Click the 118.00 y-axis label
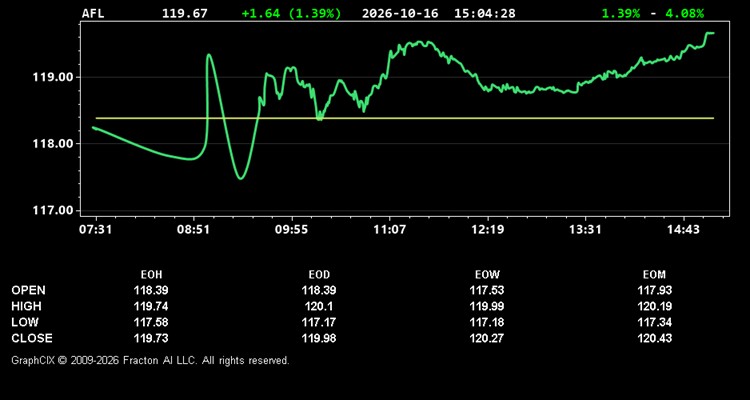 tap(54, 144)
